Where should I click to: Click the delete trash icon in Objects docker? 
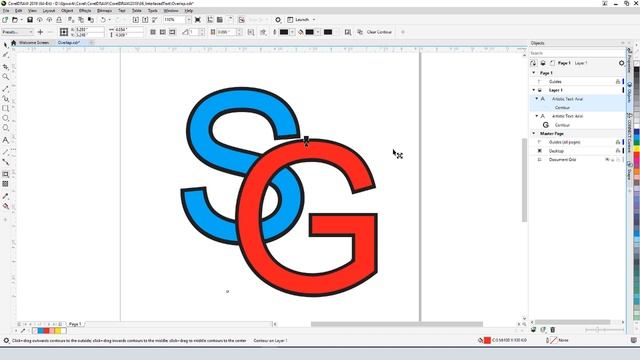coord(553,329)
